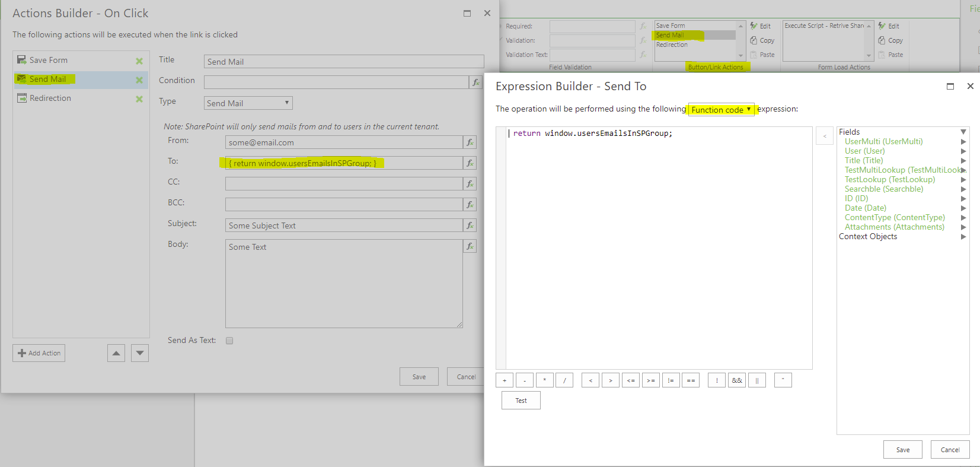The image size is (980, 467).
Task: Open expression builder for Condition field
Action: [475, 82]
